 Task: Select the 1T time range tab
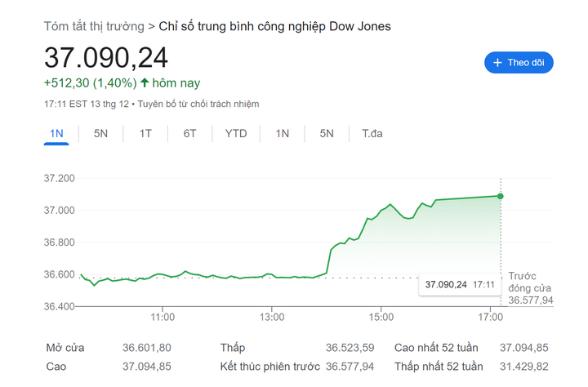(145, 133)
